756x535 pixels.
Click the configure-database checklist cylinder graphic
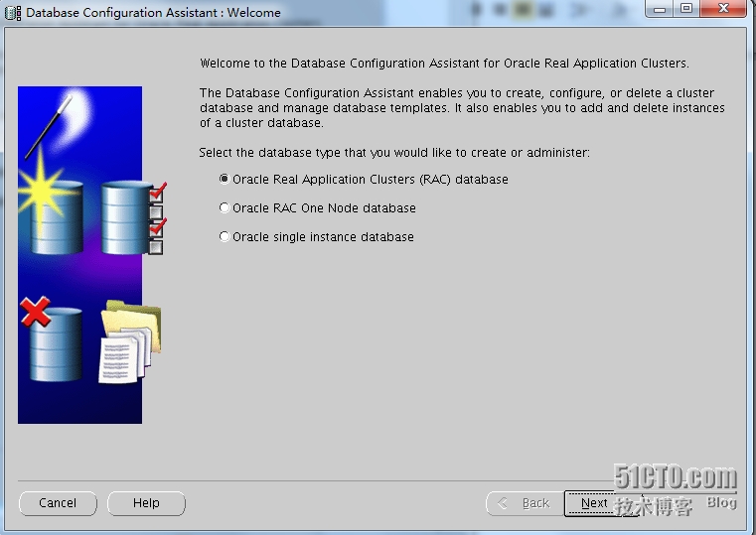(x=134, y=217)
